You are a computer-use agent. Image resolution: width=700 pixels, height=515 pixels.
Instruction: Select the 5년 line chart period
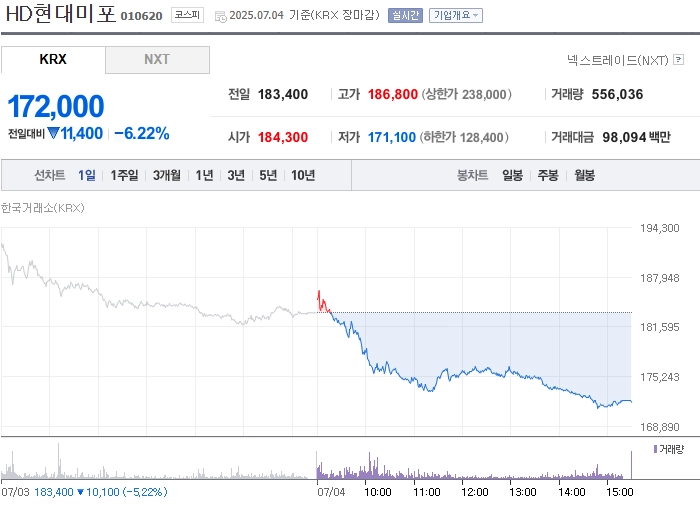268,175
